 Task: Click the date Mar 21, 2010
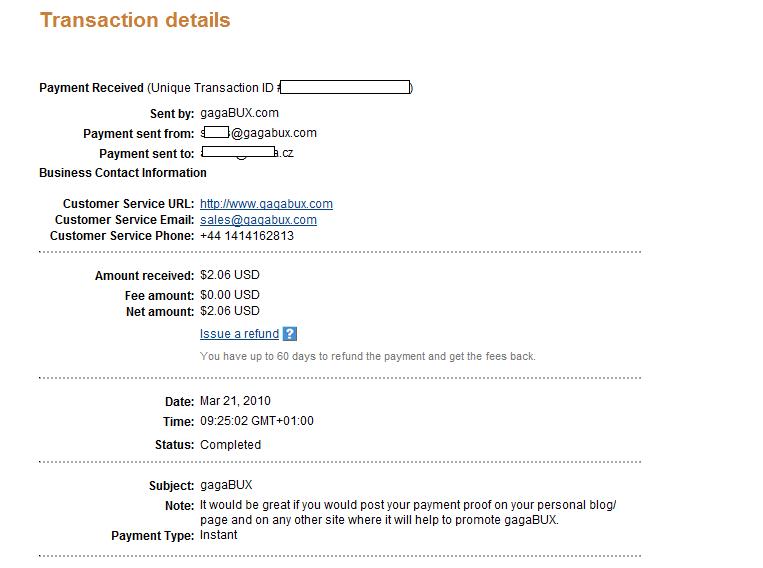tap(235, 401)
